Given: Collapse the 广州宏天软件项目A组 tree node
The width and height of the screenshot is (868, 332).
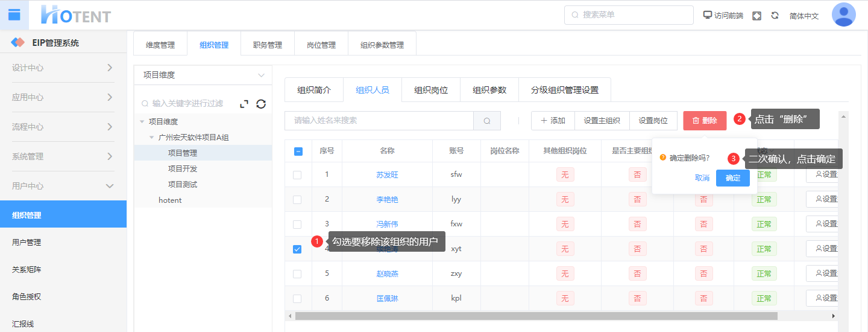Looking at the screenshot, I should (152, 138).
